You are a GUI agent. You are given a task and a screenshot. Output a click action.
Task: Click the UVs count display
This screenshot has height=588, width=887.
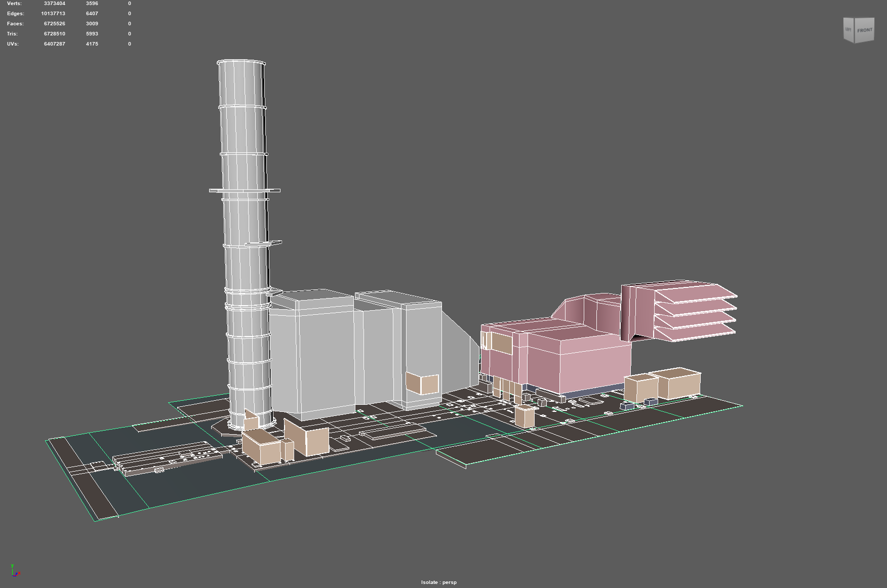tap(54, 44)
